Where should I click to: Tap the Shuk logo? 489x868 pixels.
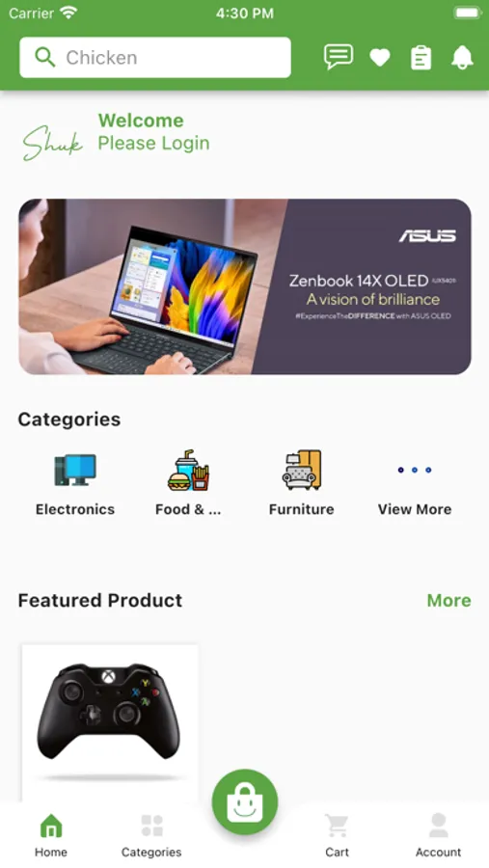53,144
